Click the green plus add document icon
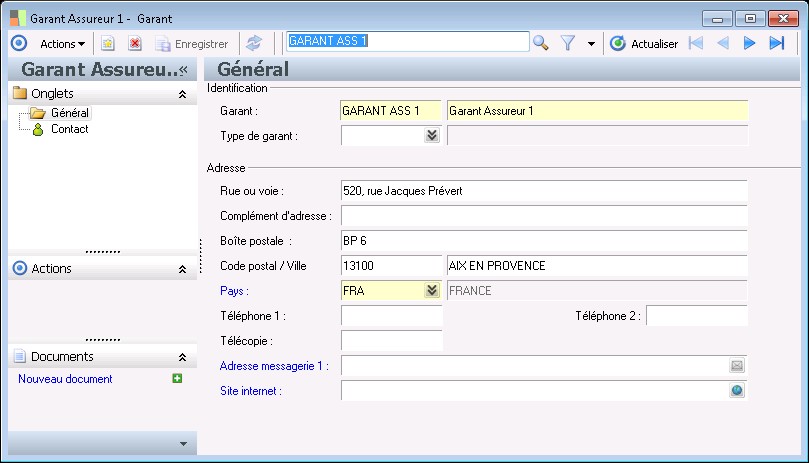Viewport: 809px width, 463px height. [x=177, y=378]
